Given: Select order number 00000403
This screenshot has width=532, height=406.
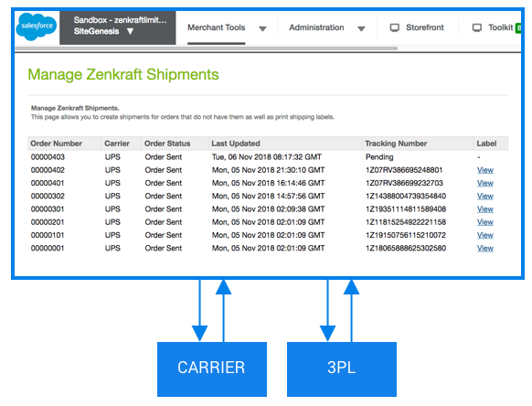Looking at the screenshot, I should coord(48,157).
